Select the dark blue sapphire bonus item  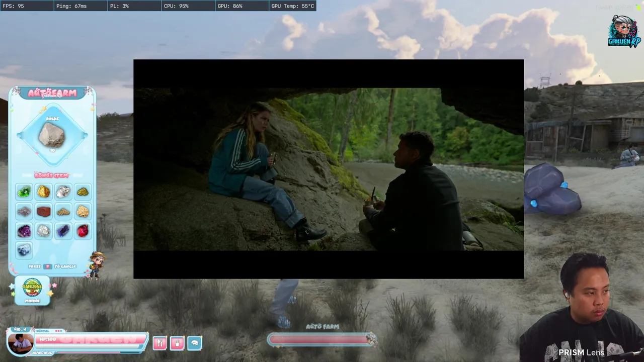coord(63,231)
